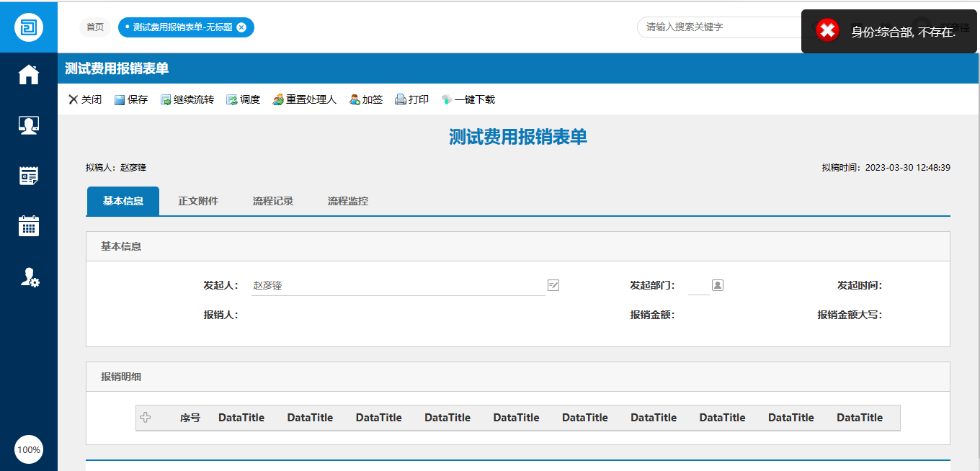
Task: Click the 报销人 label
Action: 220,315
